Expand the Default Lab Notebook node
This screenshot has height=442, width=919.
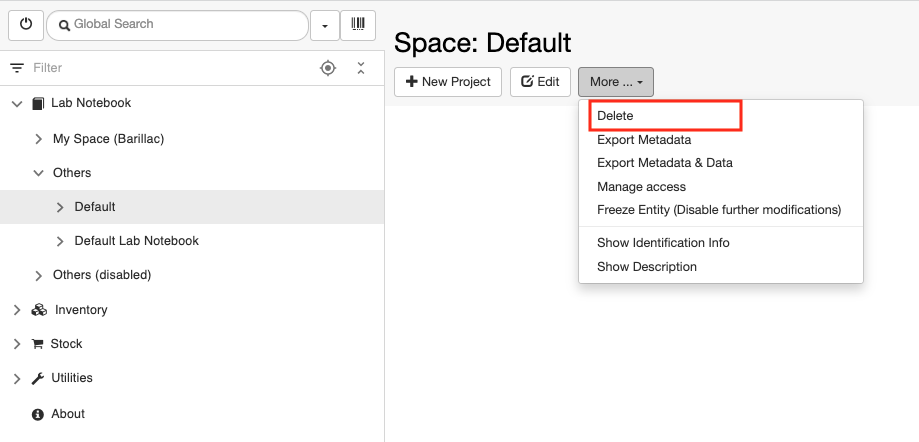(x=60, y=241)
